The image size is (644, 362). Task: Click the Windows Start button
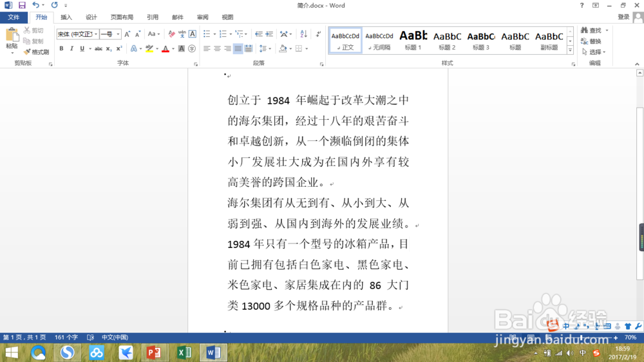pos(12,352)
